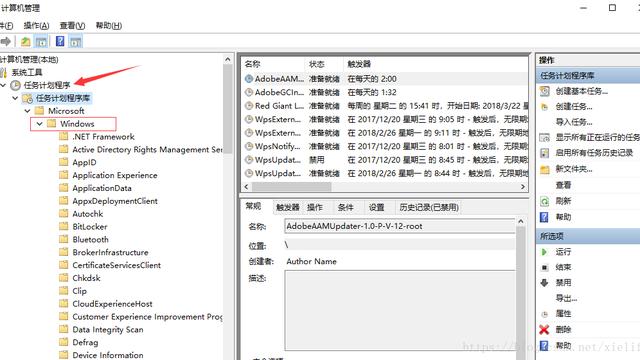Select the AppID folder
Viewport: 640px width, 360px height.
[84, 162]
